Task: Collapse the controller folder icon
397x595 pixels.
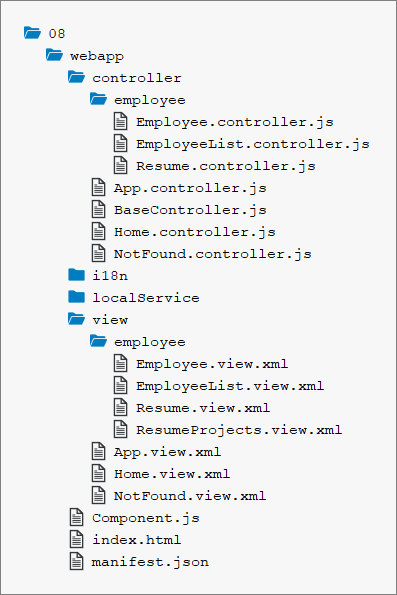Action: 76,77
